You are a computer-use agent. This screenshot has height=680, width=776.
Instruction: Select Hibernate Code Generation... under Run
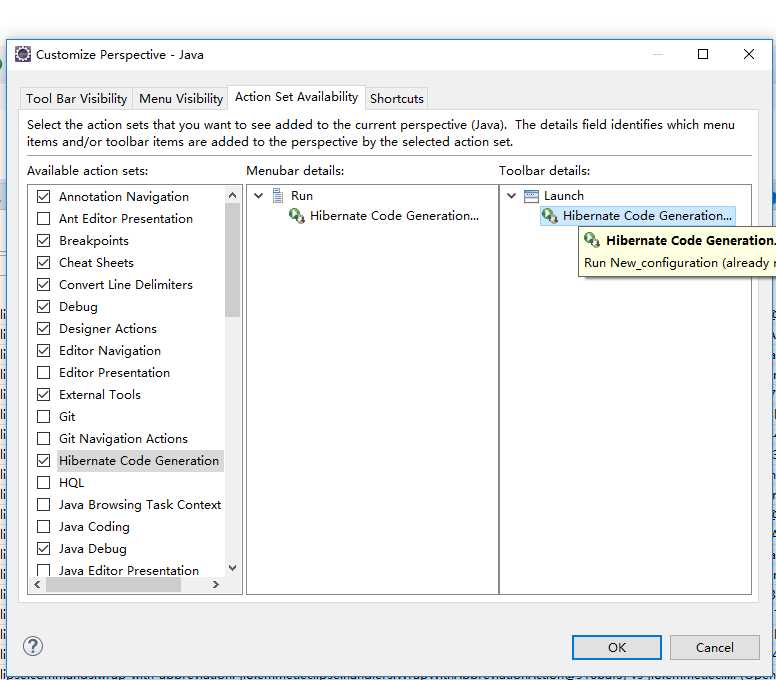pyautogui.click(x=394, y=216)
